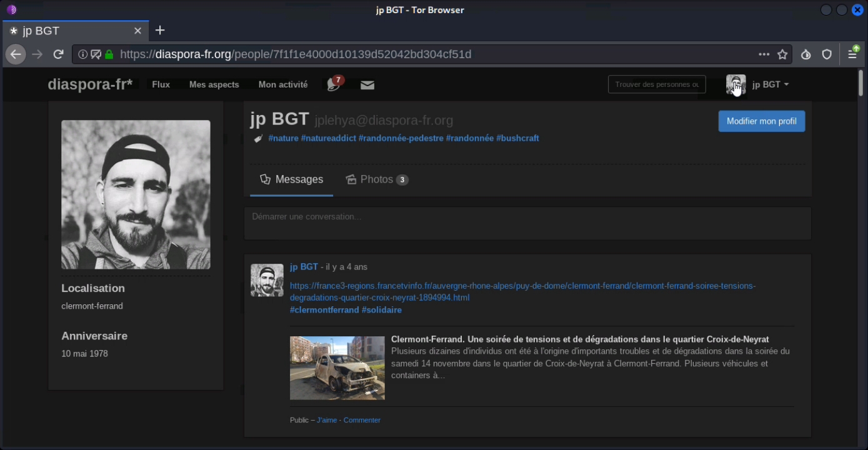Open the page actions three-dots menu

pos(764,54)
